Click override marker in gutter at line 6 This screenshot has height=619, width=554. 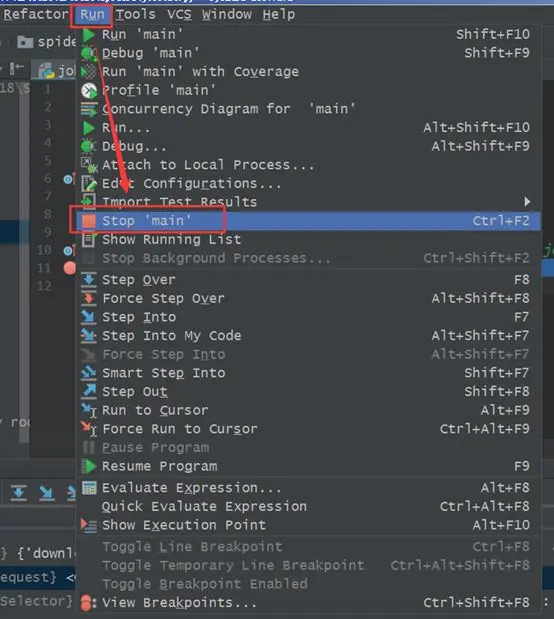click(68, 180)
